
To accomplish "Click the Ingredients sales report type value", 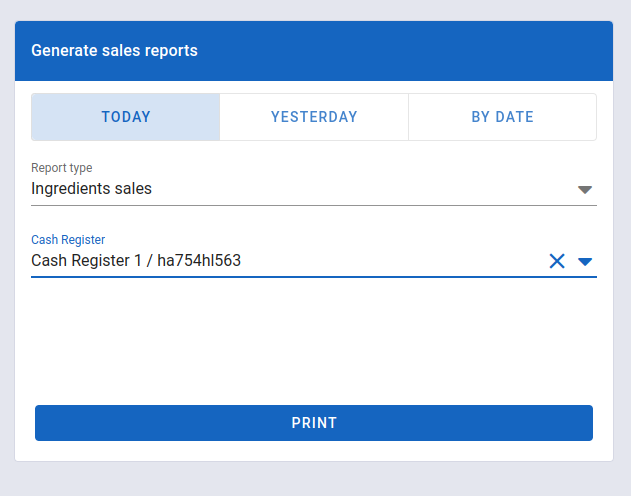I will pos(91,189).
